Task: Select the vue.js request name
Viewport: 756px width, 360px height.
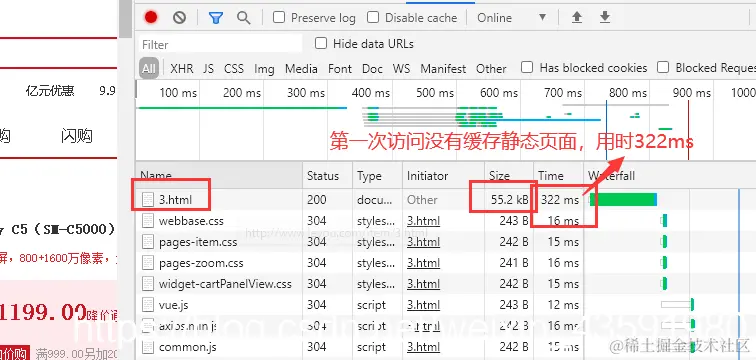Action: click(174, 305)
